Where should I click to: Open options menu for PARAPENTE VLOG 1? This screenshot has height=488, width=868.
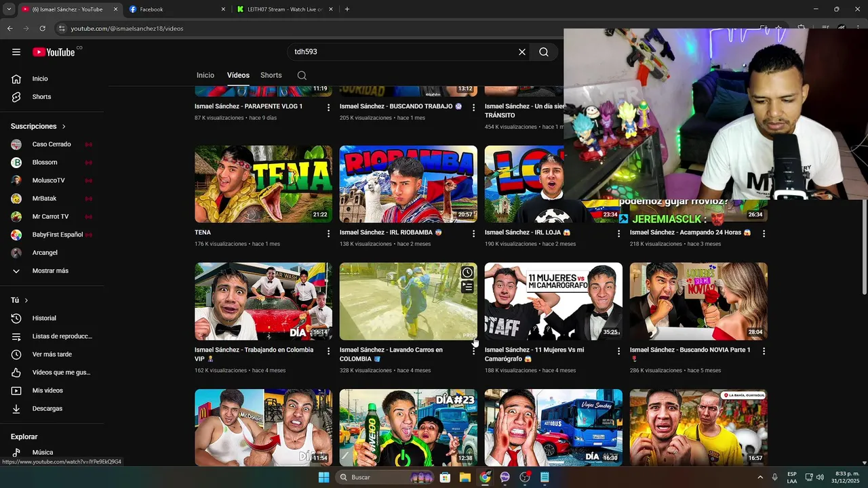(x=329, y=107)
